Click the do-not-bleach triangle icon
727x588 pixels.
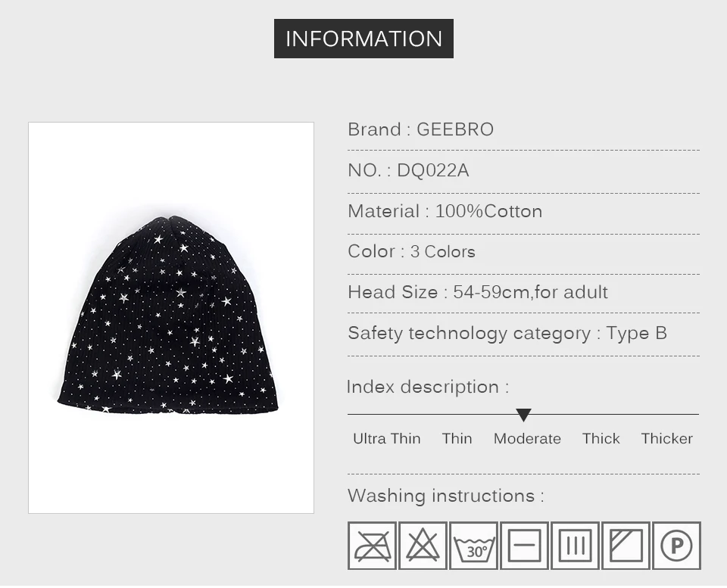click(423, 546)
